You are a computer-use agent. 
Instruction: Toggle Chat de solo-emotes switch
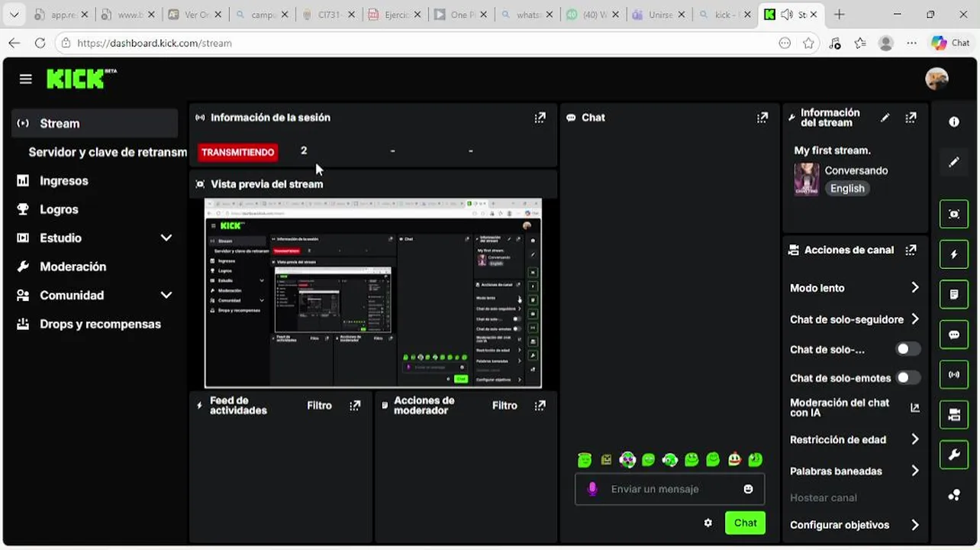[x=907, y=377]
